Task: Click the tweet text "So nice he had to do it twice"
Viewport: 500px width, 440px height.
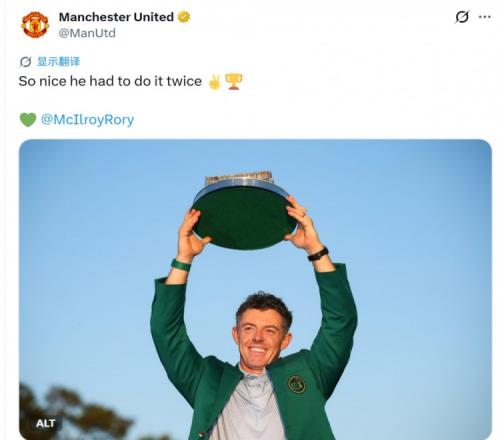Action: point(110,81)
